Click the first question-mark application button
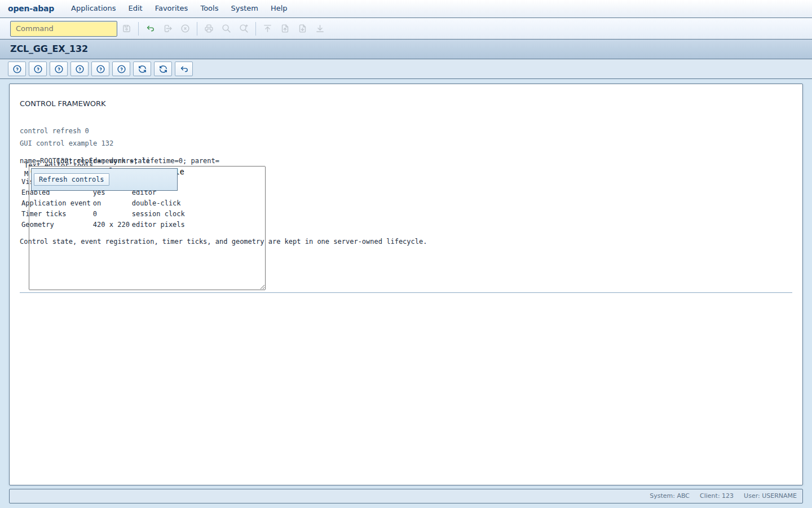The width and height of the screenshot is (812, 508). pyautogui.click(x=17, y=69)
